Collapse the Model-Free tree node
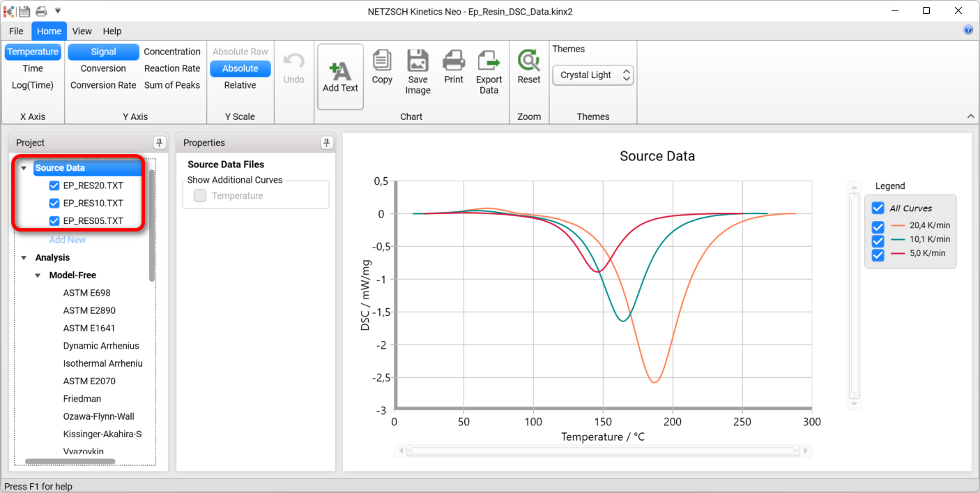Screen dimensions: 980x493 (38, 275)
